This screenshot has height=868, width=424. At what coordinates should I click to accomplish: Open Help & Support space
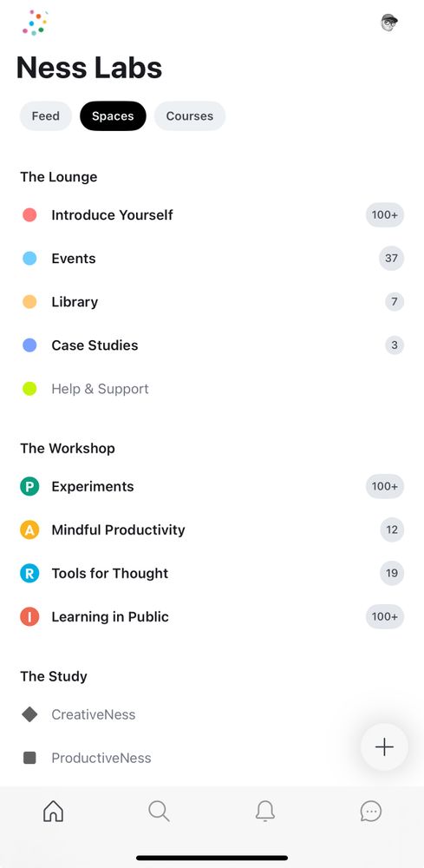(212, 389)
